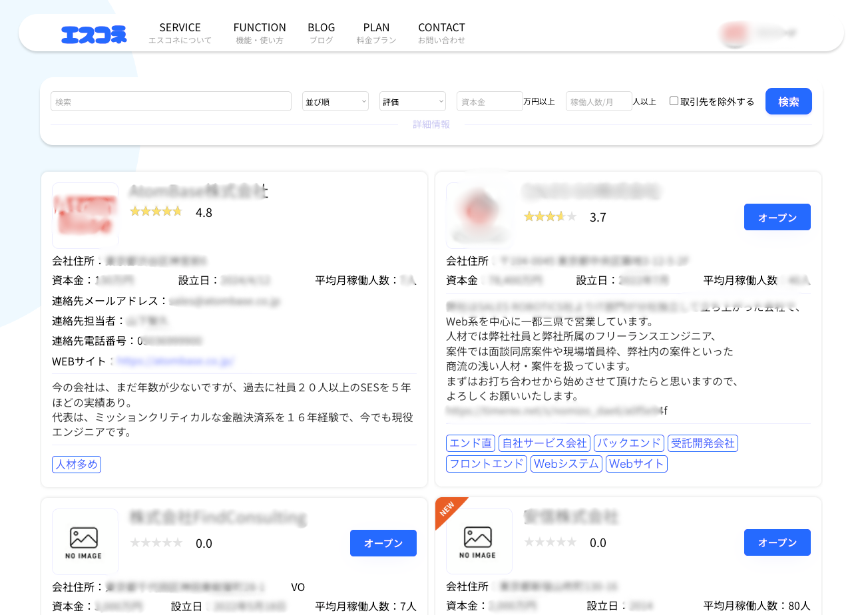The image size is (868, 615).
Task: Click the blurred user account area
Action: coord(758,33)
